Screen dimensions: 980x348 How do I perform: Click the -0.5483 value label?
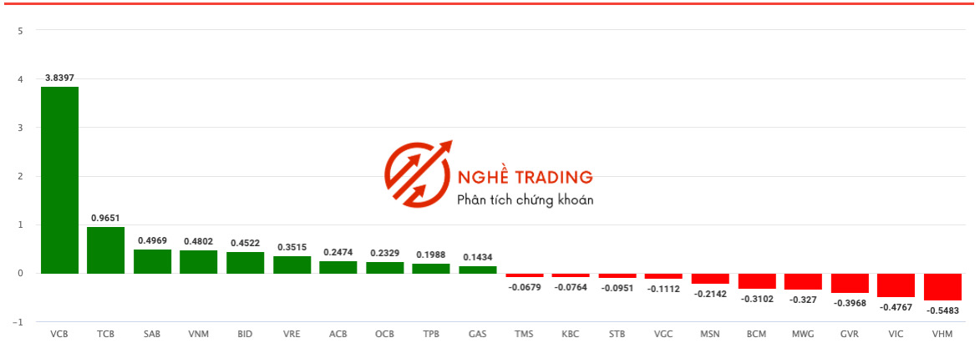[x=943, y=310]
